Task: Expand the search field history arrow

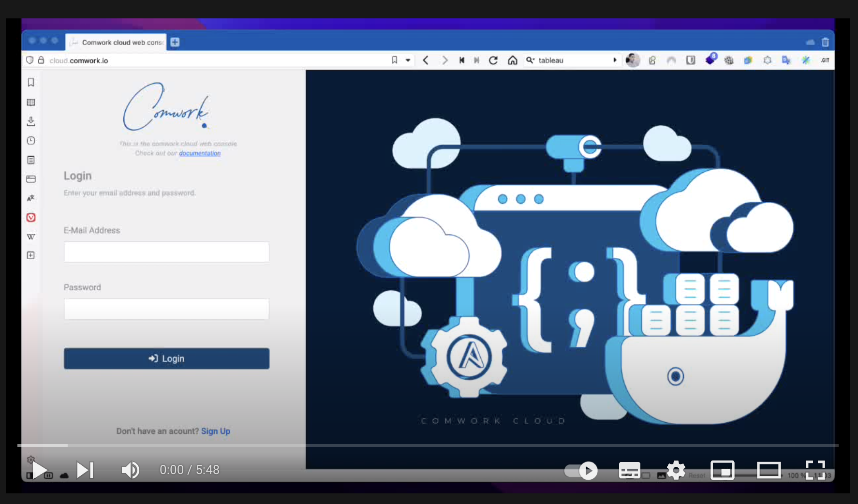Action: pyautogui.click(x=615, y=60)
